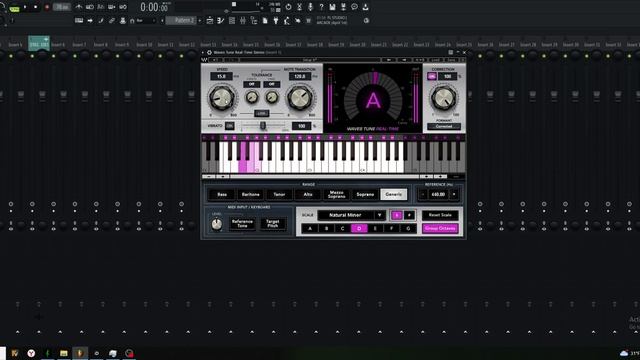Toggle the metronome icon in the top toolbar

[x=78, y=7]
